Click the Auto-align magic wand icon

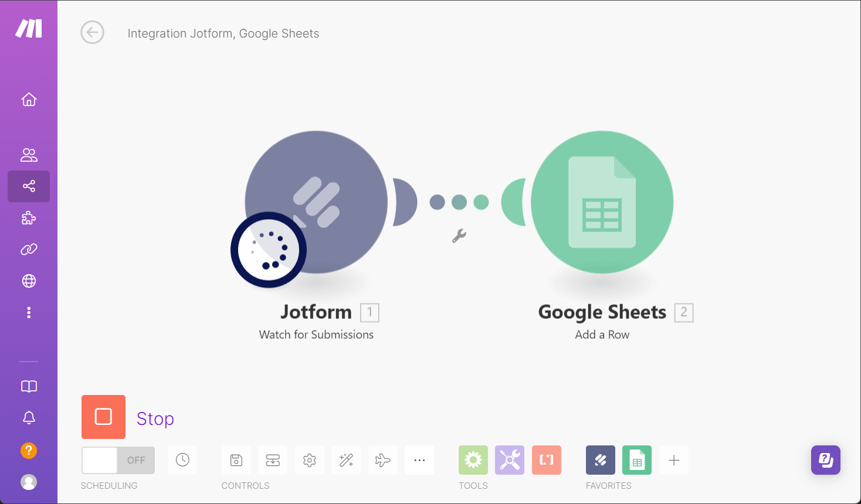[346, 460]
